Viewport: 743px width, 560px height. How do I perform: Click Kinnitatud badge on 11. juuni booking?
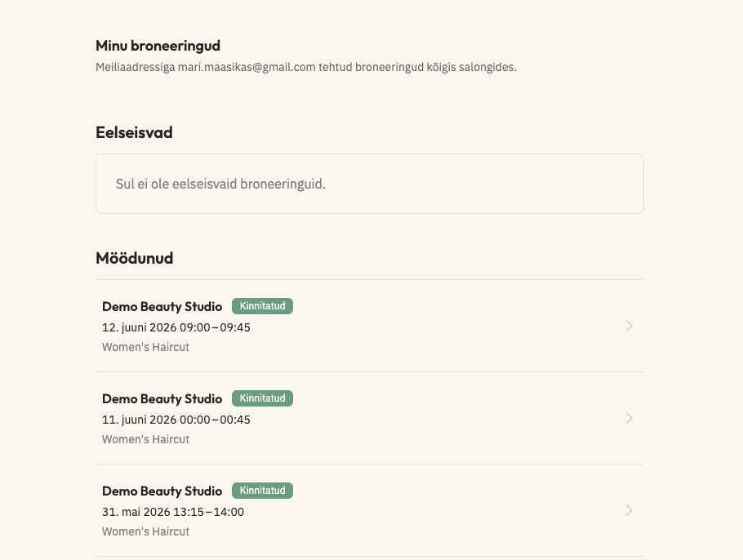tap(263, 398)
